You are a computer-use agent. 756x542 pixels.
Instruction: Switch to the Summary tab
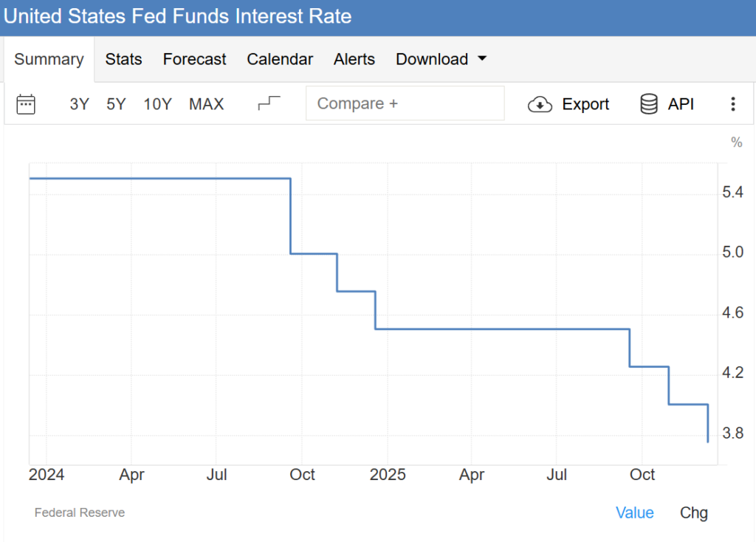tap(49, 59)
